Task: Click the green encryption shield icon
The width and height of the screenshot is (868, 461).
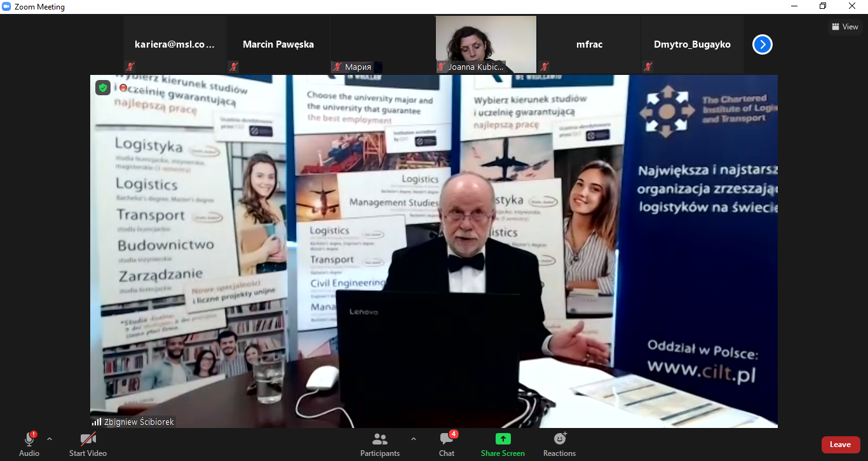Action: pos(103,88)
